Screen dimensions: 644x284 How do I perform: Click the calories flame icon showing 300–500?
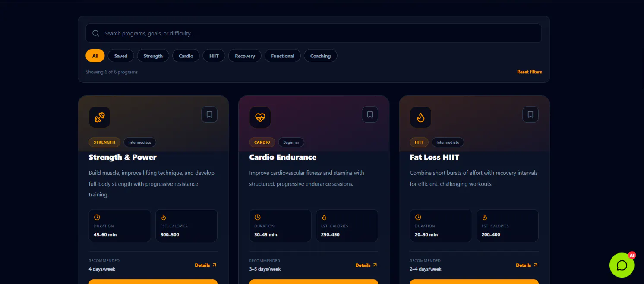tap(164, 217)
